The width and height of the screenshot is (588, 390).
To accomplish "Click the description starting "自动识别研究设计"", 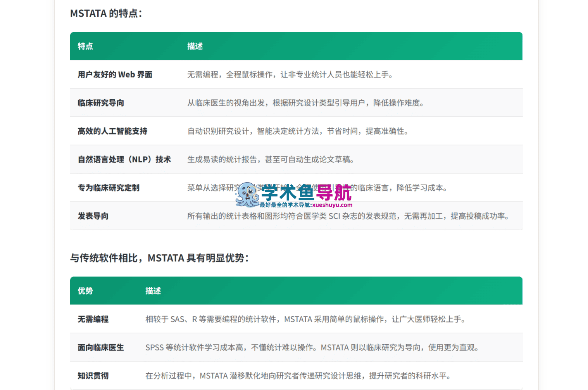I will click(298, 131).
